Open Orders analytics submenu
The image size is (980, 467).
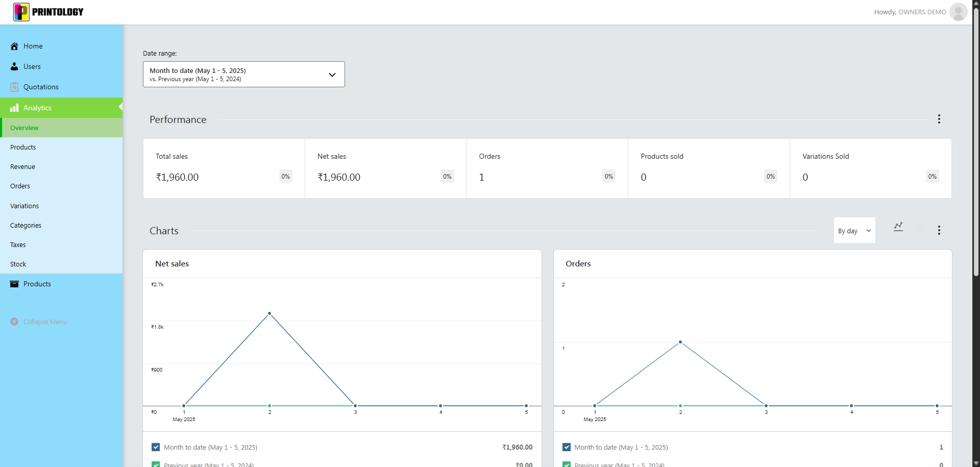tap(61, 186)
